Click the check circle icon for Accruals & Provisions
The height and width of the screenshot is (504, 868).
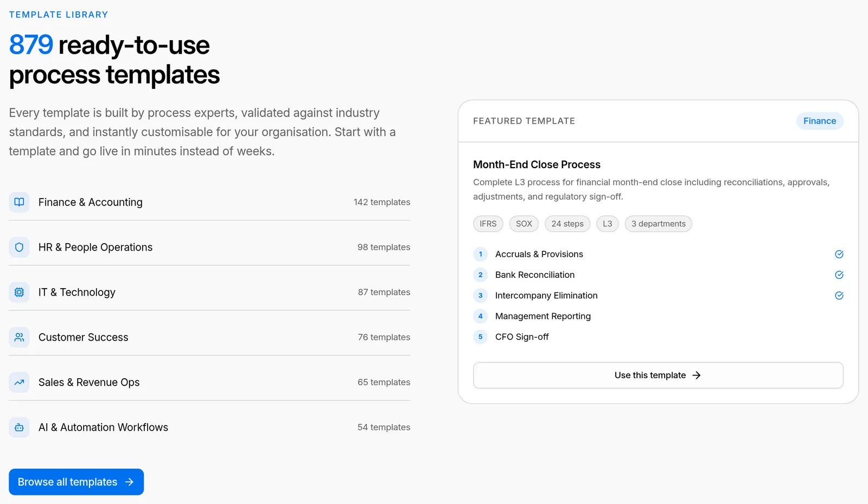(839, 254)
